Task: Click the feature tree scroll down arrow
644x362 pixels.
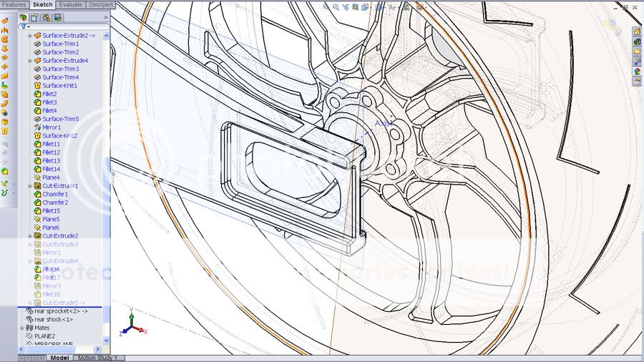Action: (106, 341)
